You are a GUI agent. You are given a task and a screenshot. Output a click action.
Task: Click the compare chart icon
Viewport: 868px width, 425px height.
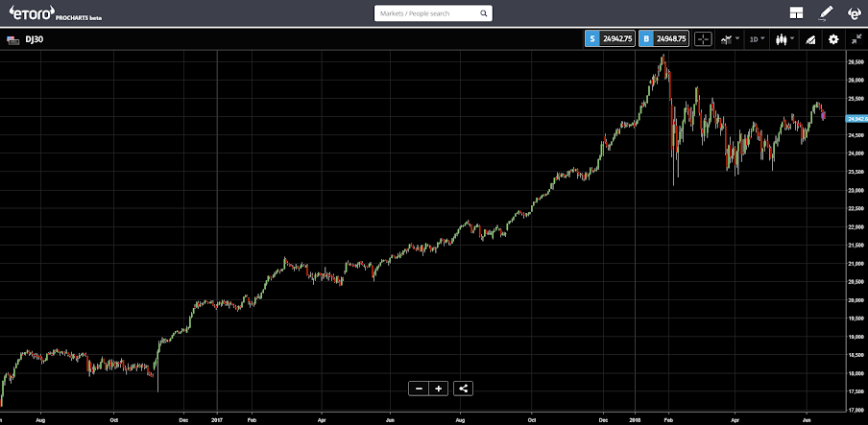pyautogui.click(x=810, y=39)
